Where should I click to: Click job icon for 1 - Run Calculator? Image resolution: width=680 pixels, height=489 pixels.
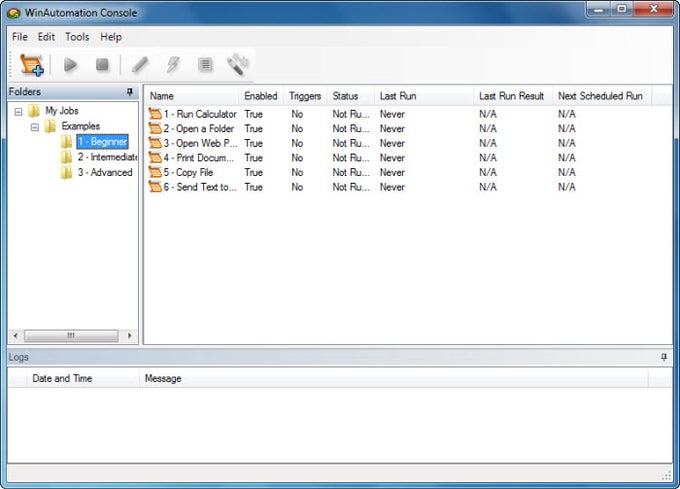tap(155, 114)
